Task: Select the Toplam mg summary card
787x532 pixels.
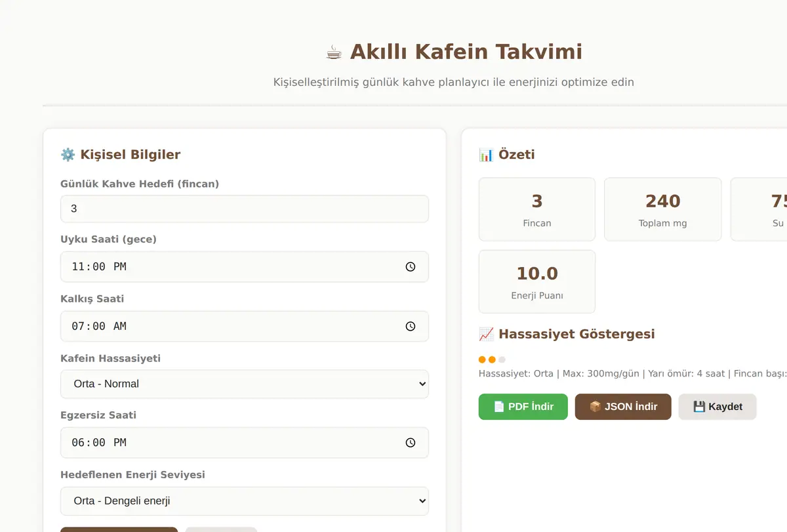Action: tap(663, 209)
